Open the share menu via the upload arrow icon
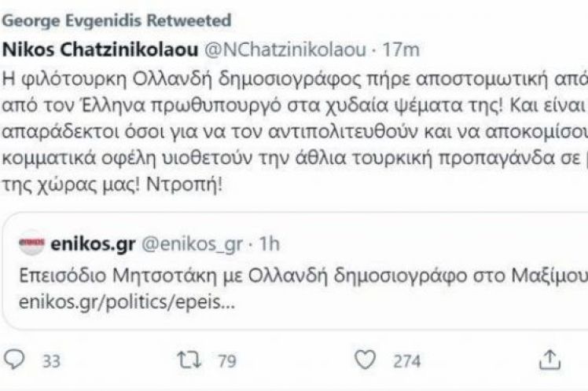588x391 pixels. pyautogui.click(x=547, y=360)
